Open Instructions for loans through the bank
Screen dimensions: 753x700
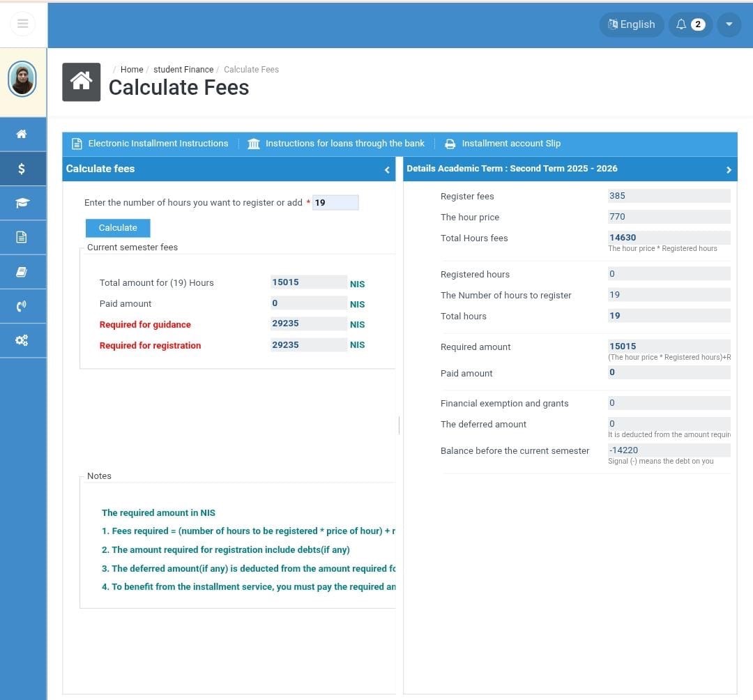(345, 144)
